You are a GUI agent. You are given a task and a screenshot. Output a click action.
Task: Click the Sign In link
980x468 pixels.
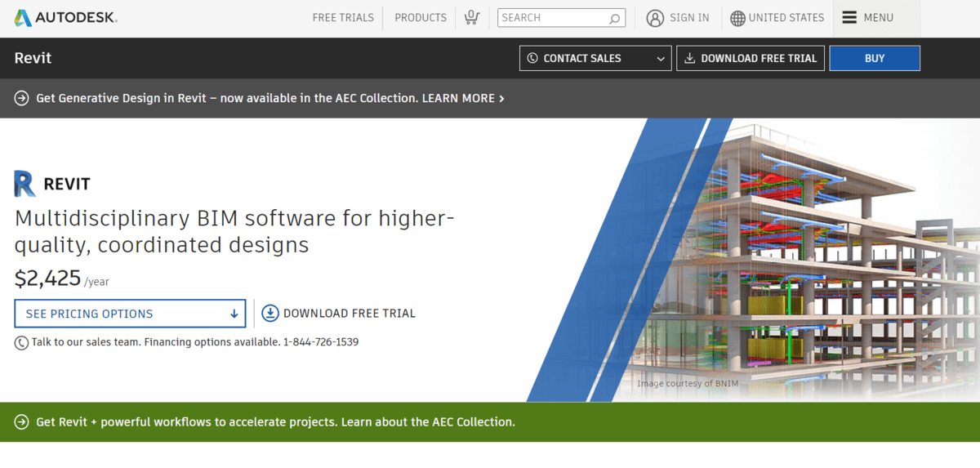click(689, 17)
